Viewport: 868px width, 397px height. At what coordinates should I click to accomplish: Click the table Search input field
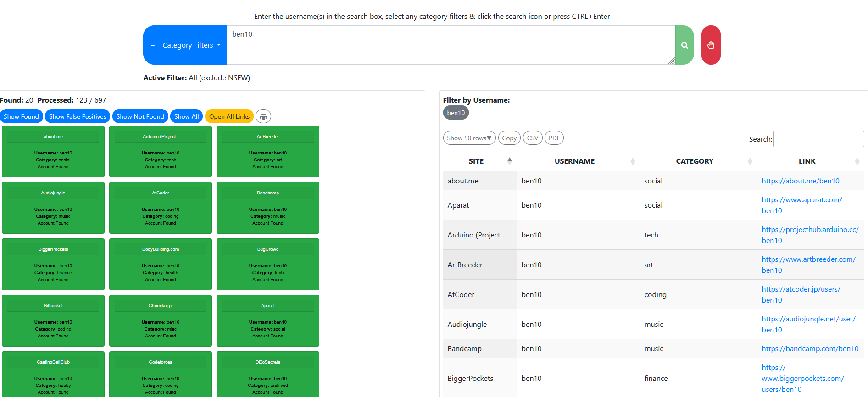[x=818, y=139]
